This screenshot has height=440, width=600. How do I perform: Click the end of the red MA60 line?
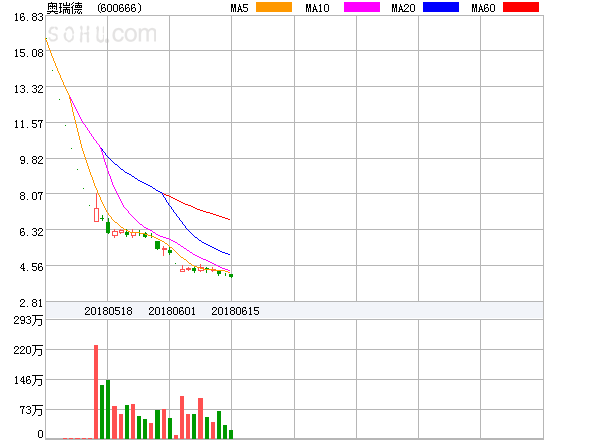point(229,219)
